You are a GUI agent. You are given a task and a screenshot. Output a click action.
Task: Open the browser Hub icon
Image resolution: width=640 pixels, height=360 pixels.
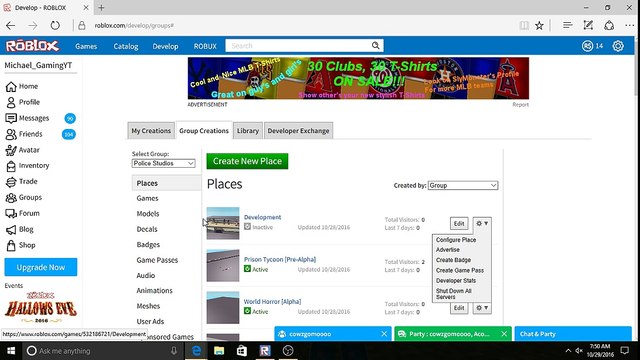click(x=567, y=26)
